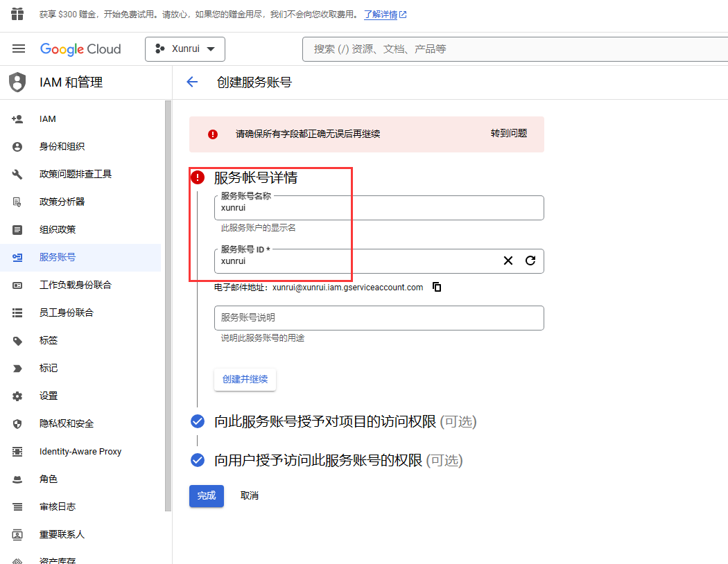Click the Google Cloud logo

[x=80, y=49]
